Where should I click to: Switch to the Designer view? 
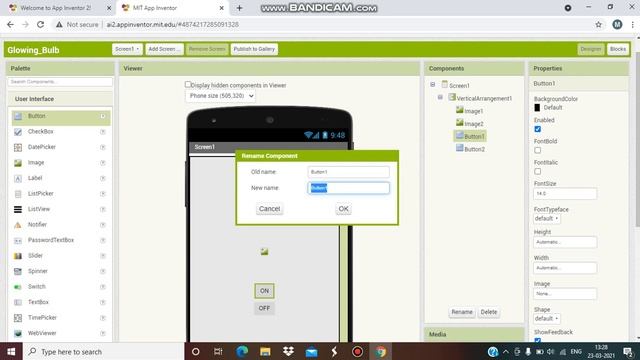[591, 49]
